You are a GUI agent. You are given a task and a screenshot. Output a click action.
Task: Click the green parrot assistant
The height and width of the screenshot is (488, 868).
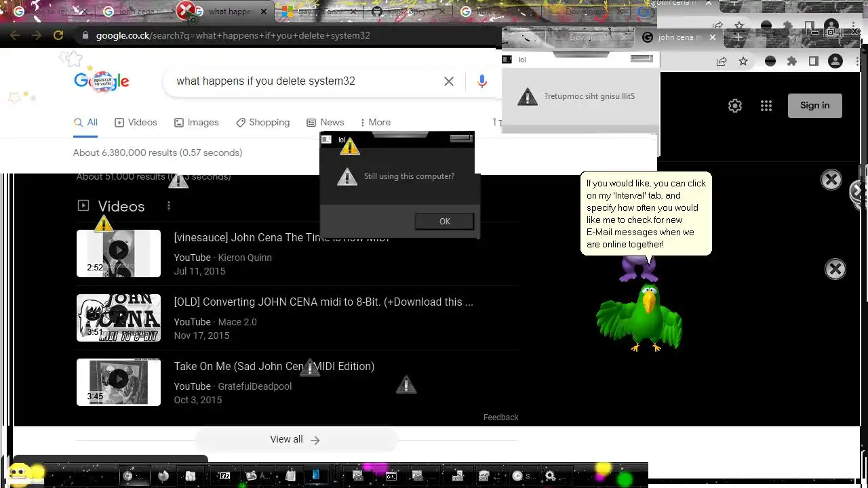(x=639, y=317)
